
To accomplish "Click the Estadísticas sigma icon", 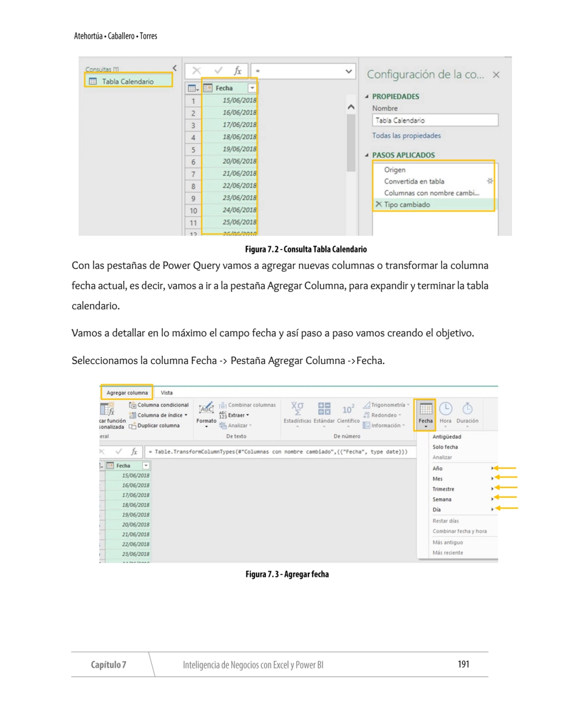I will click(297, 408).
